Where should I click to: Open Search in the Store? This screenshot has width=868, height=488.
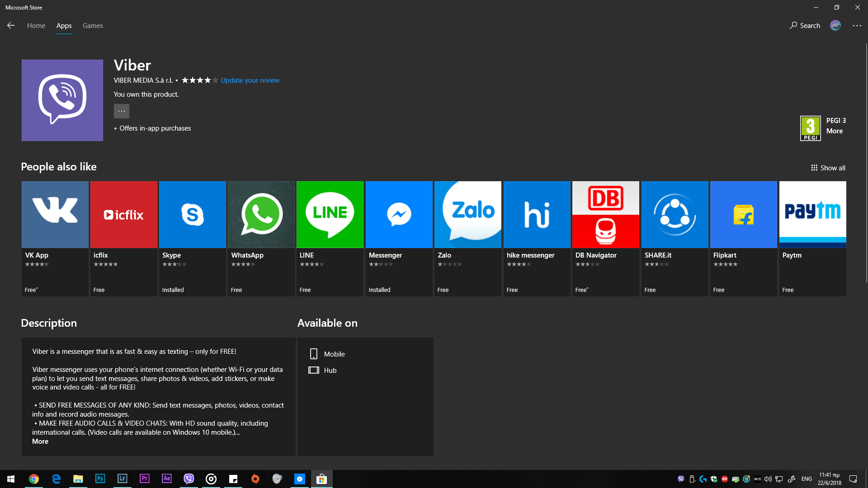tap(805, 26)
